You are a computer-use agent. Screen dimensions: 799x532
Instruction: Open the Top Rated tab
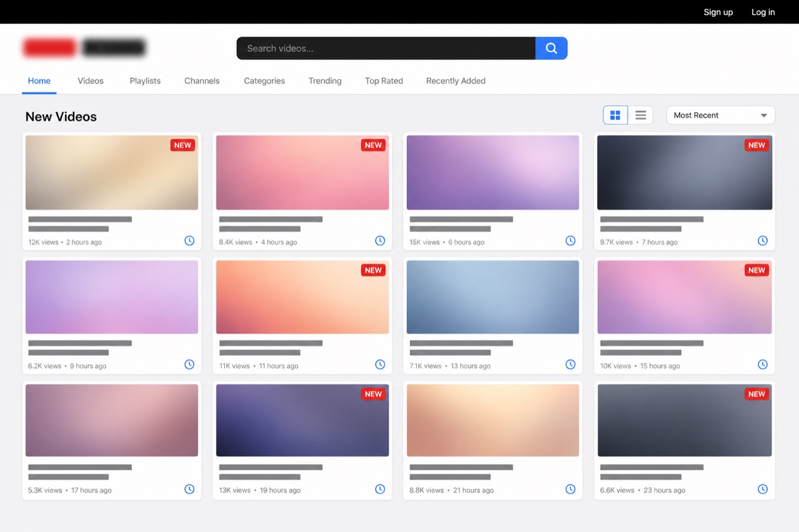pyautogui.click(x=384, y=81)
